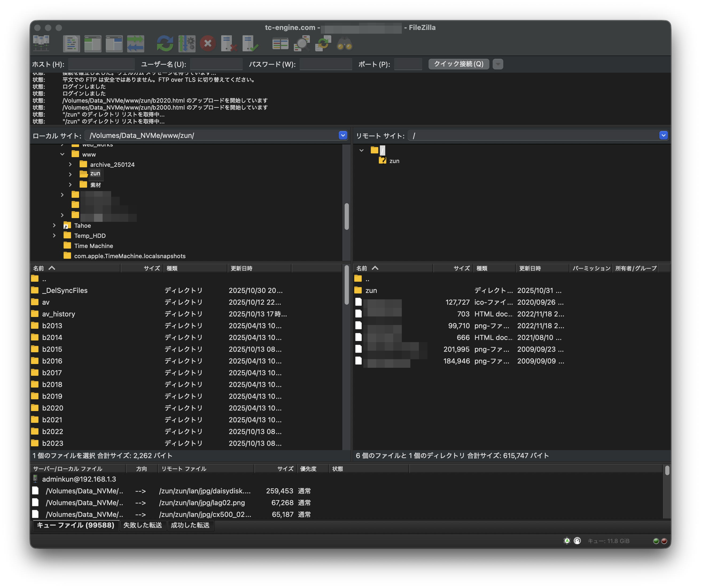701x588 pixels.
Task: Open local site path dropdown
Action: point(342,135)
